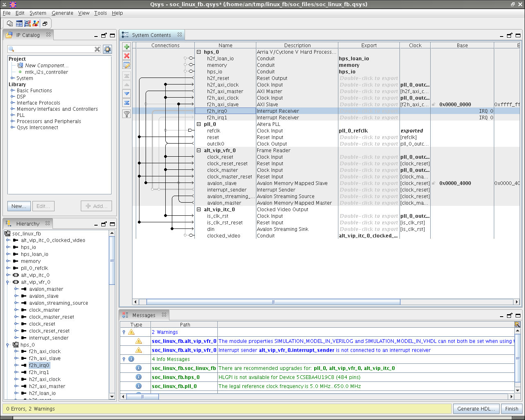
Task: Collapse the hps_0 component row
Action: pos(199,52)
